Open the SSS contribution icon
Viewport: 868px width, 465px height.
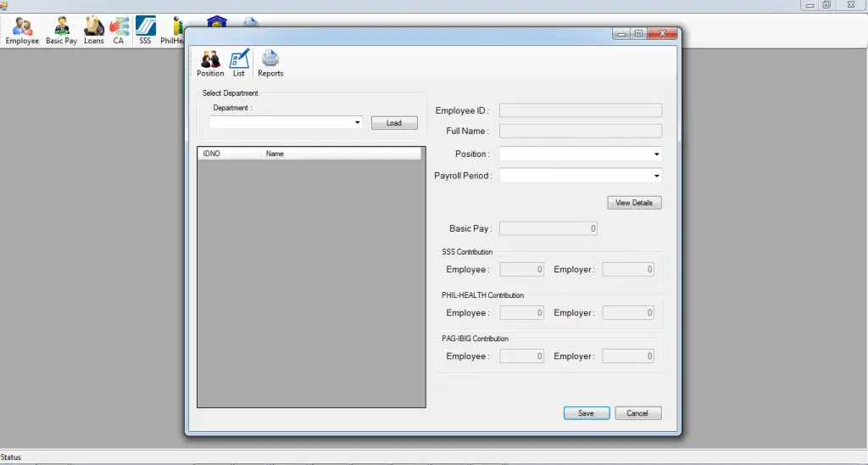tap(145, 31)
